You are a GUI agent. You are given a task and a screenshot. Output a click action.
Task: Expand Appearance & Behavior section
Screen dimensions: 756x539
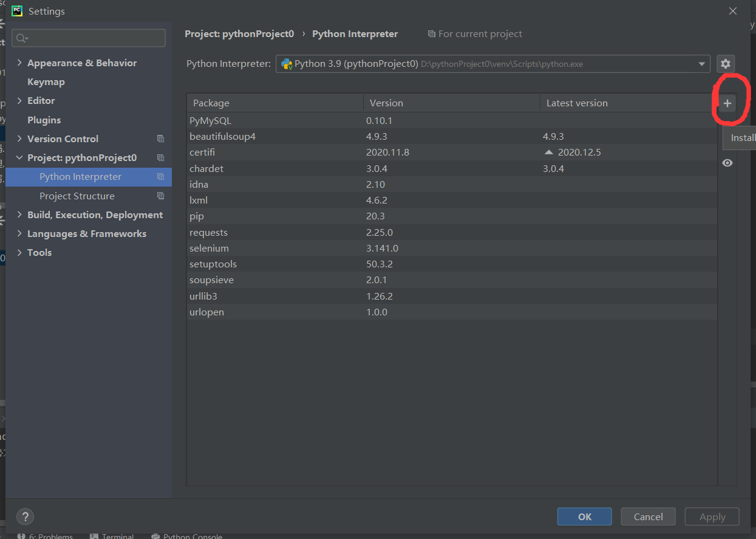[x=19, y=63]
